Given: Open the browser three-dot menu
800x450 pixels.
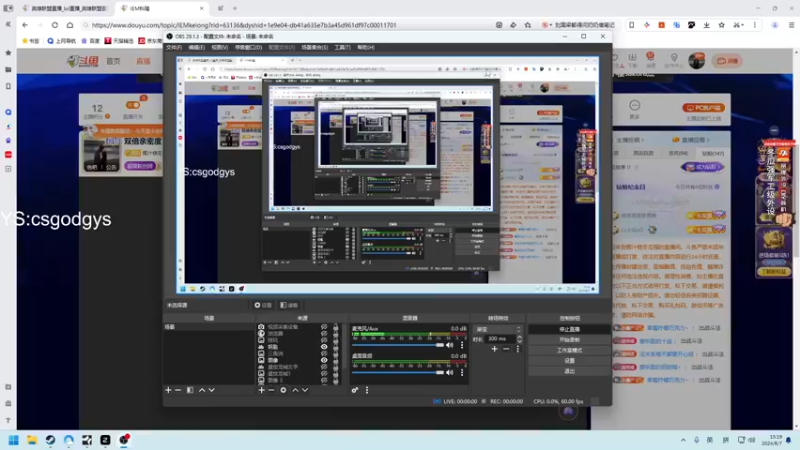Looking at the screenshot, I should (x=755, y=24).
